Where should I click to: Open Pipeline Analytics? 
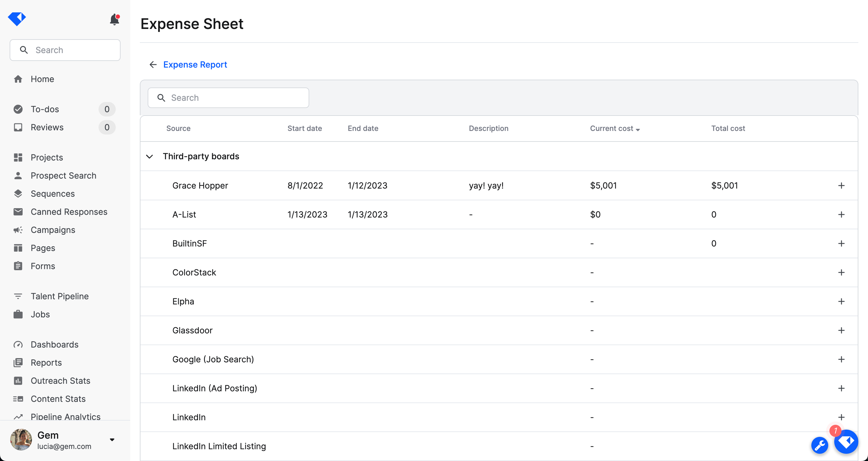tap(65, 416)
